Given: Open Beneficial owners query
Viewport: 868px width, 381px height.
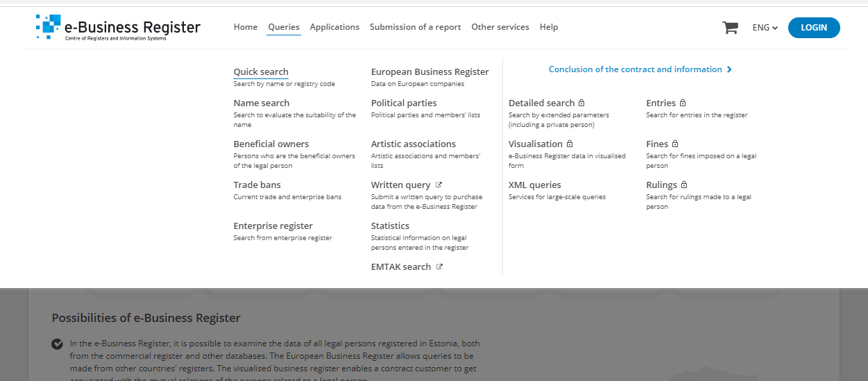Looking at the screenshot, I should pyautogui.click(x=271, y=144).
